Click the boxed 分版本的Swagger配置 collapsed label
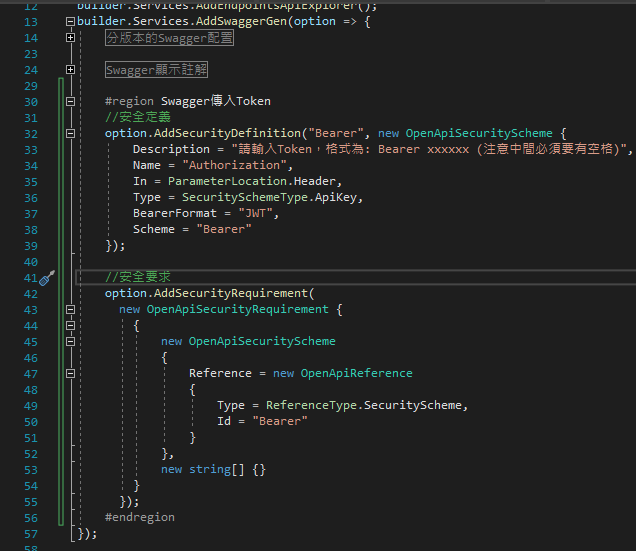This screenshot has height=551, width=636. coord(169,38)
